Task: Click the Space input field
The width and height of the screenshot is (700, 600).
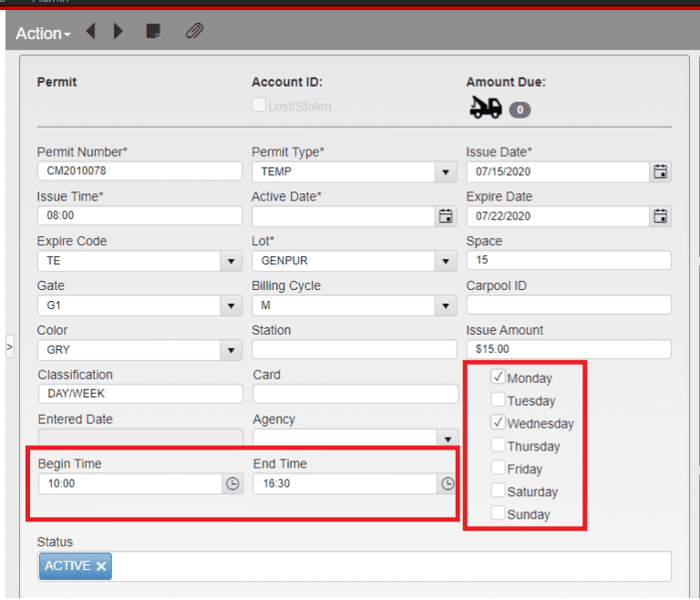Action: point(568,261)
